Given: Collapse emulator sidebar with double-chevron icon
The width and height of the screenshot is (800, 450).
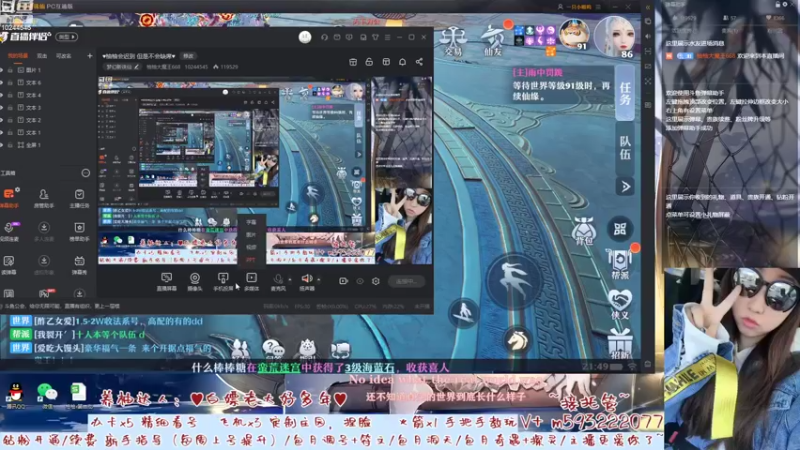Looking at the screenshot, I should [647, 7].
